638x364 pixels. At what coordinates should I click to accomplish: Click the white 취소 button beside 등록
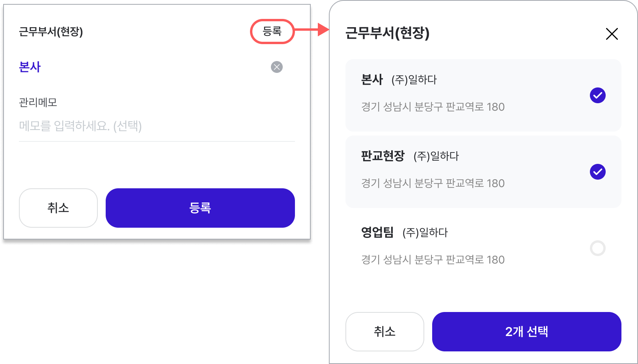[x=58, y=208]
